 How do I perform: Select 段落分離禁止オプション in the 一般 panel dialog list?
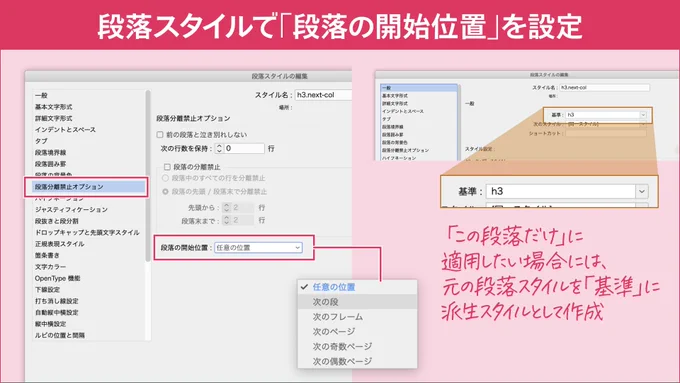(405, 150)
